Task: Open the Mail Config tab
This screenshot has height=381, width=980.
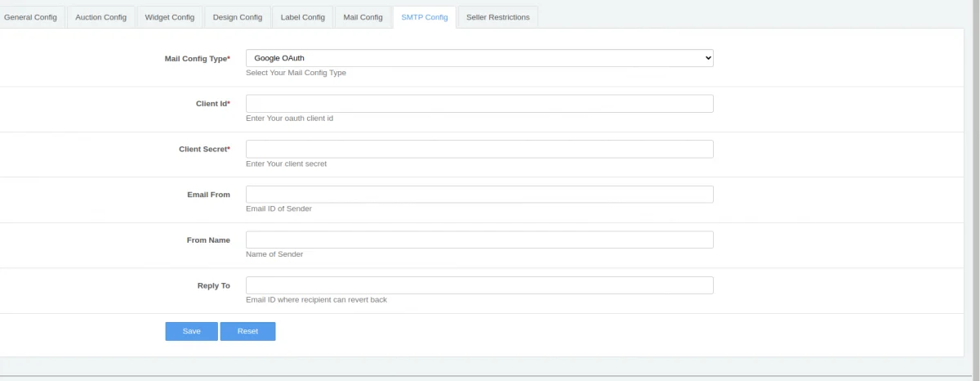Action: click(x=363, y=17)
